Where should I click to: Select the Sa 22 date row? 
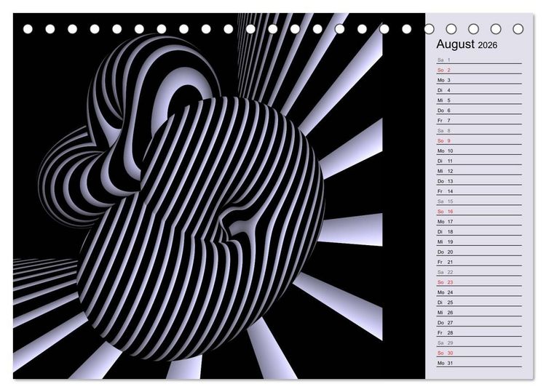[x=480, y=272]
